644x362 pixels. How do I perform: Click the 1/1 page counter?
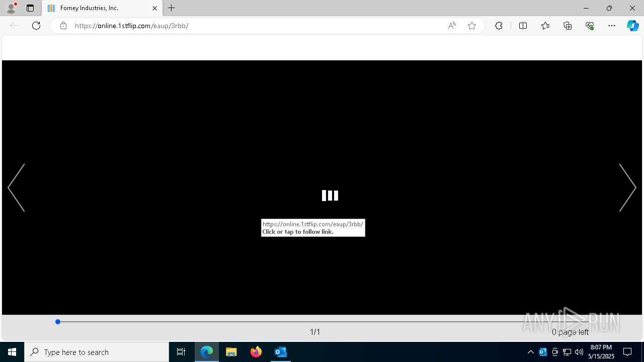coord(315,332)
